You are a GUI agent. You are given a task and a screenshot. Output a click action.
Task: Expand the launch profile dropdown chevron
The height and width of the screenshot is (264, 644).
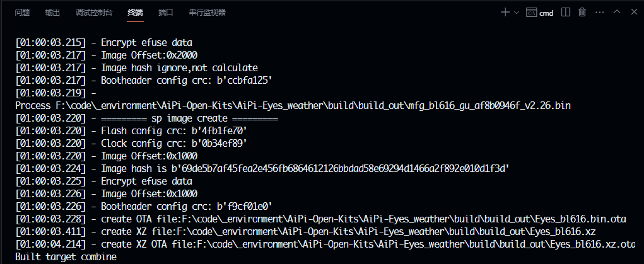point(516,13)
